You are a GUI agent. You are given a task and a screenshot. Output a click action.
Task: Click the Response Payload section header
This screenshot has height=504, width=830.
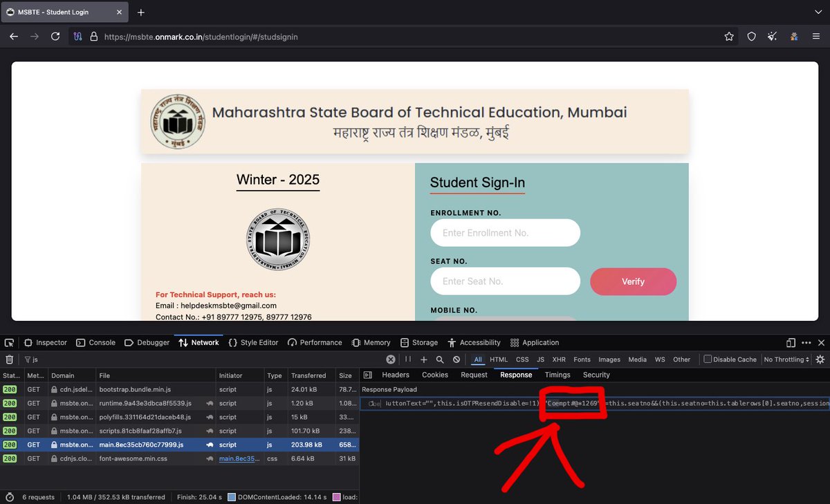point(389,390)
